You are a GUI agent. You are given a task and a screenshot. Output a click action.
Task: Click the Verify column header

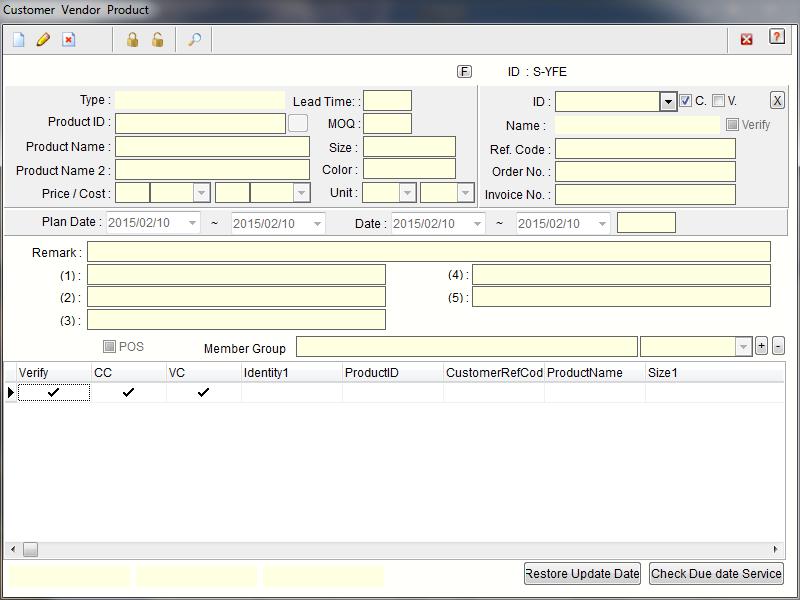[54, 372]
